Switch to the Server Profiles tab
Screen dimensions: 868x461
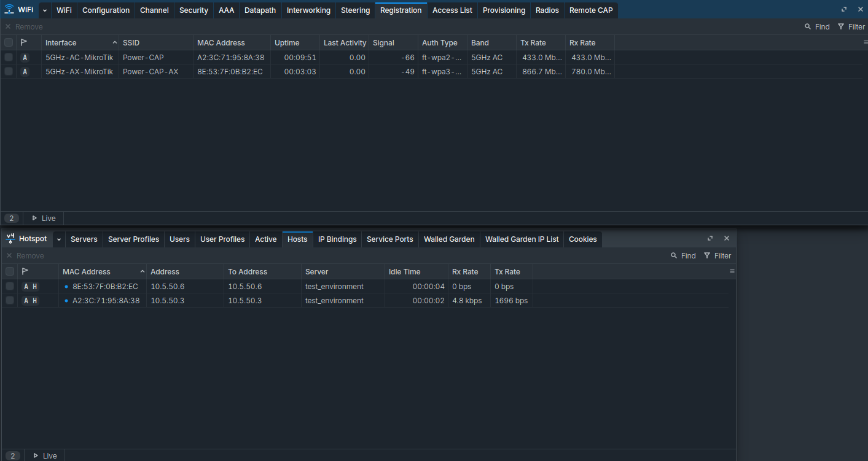pos(133,239)
